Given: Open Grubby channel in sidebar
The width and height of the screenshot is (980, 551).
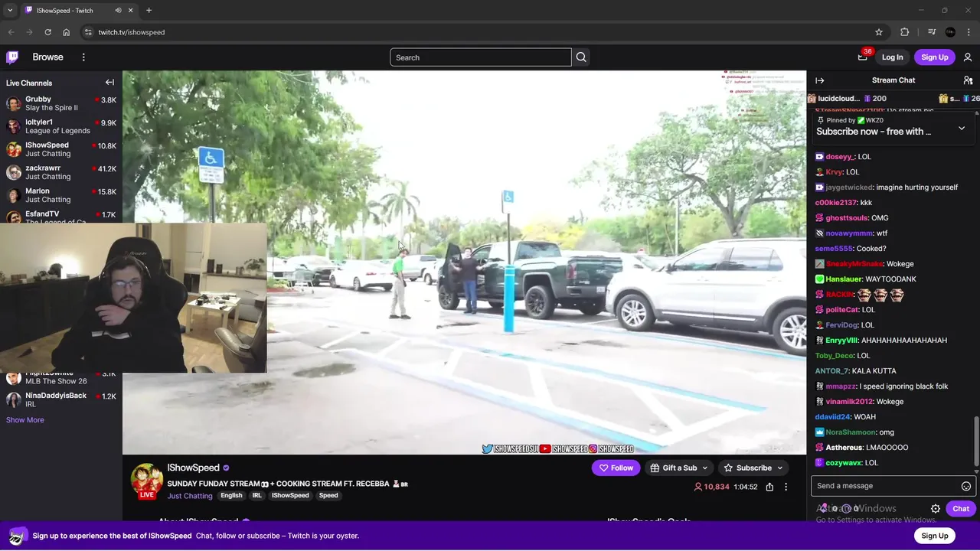Looking at the screenshot, I should click(61, 103).
